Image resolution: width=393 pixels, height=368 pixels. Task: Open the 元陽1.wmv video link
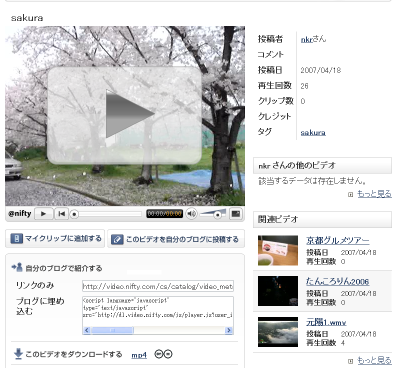(x=326, y=322)
